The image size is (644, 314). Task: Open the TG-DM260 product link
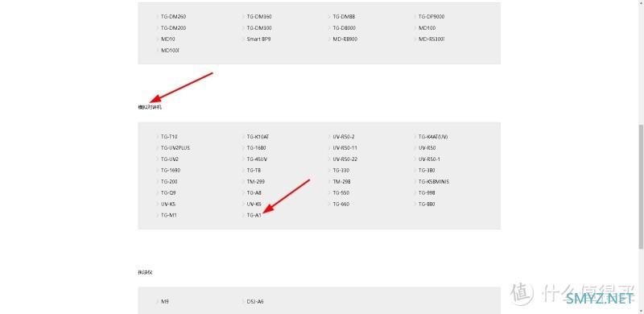tap(173, 17)
